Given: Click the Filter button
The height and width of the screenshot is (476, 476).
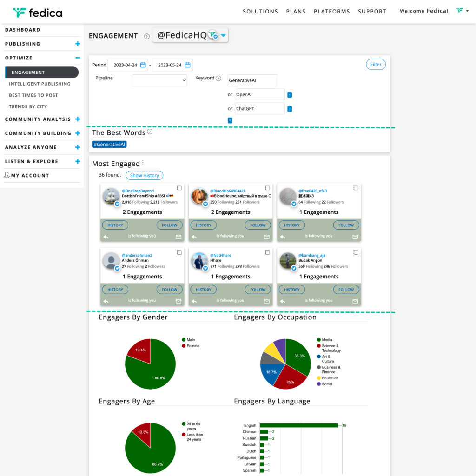Looking at the screenshot, I should pos(376,65).
